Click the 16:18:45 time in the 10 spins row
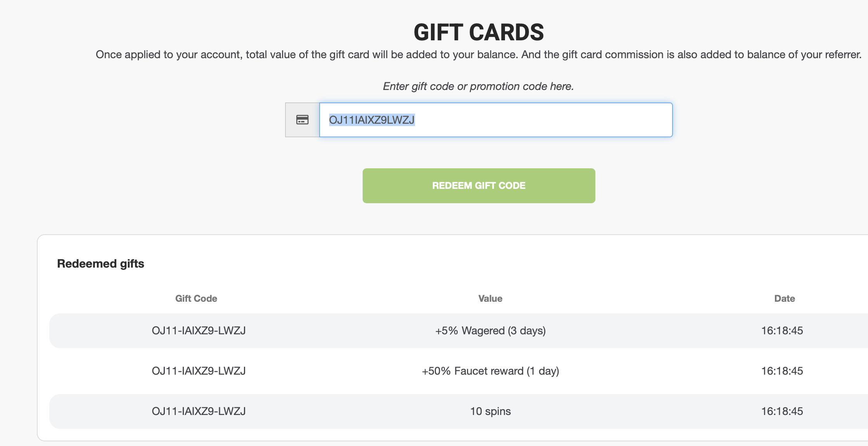This screenshot has height=446, width=868. coord(782,411)
